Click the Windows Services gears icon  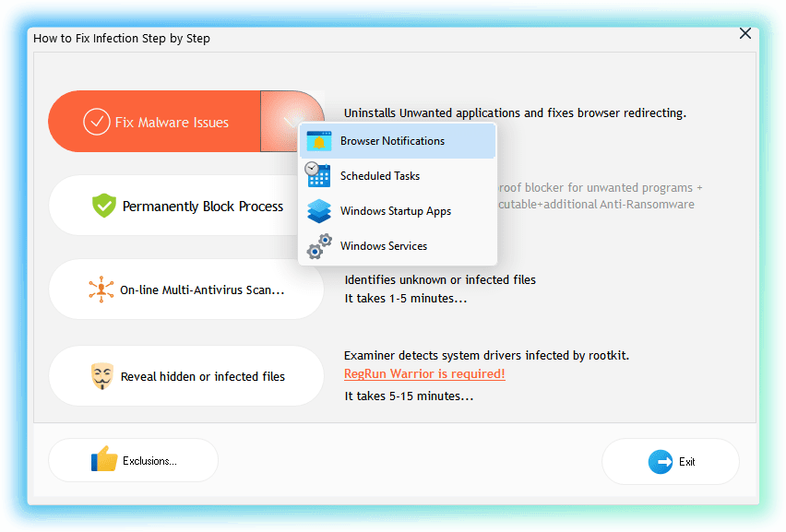319,246
